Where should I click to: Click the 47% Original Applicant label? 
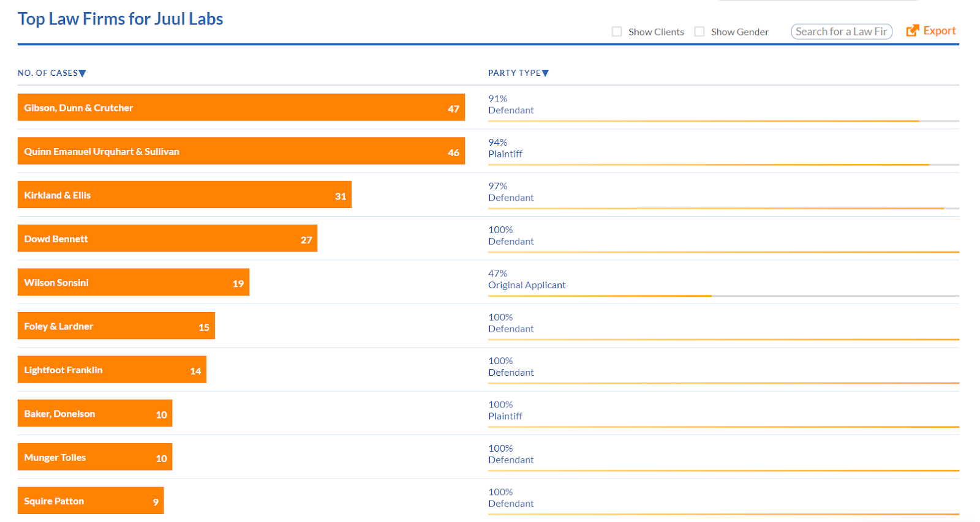coord(527,279)
